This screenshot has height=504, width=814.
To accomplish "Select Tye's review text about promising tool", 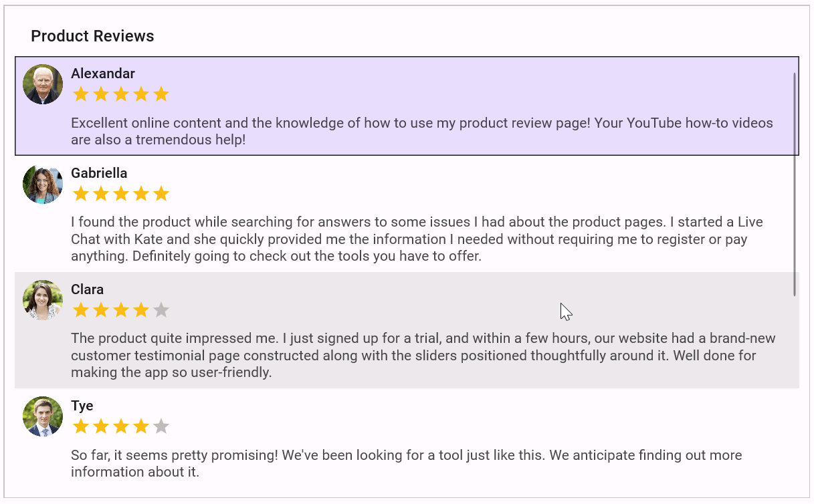I will [x=406, y=464].
